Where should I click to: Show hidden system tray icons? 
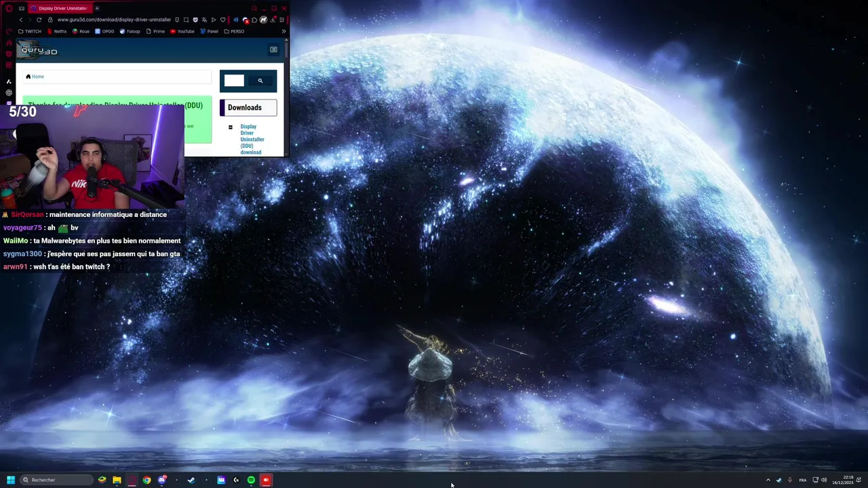coord(768,480)
